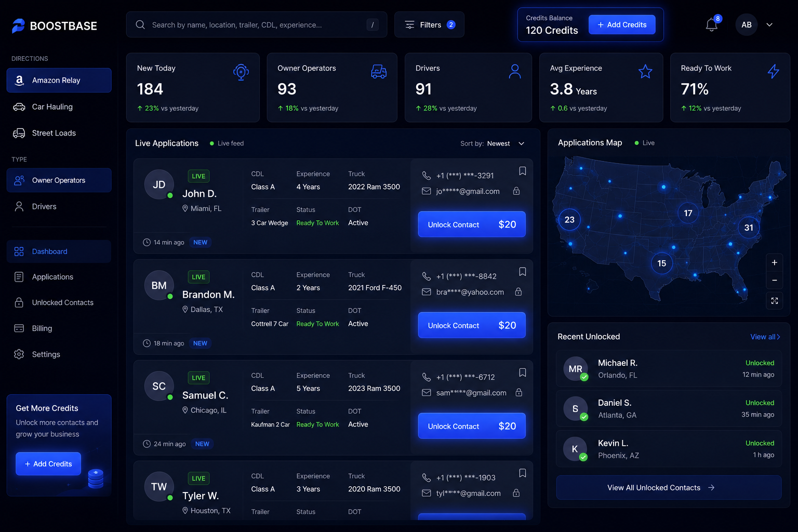The width and height of the screenshot is (798, 532).
Task: Select Street Loads direction
Action: [59, 133]
